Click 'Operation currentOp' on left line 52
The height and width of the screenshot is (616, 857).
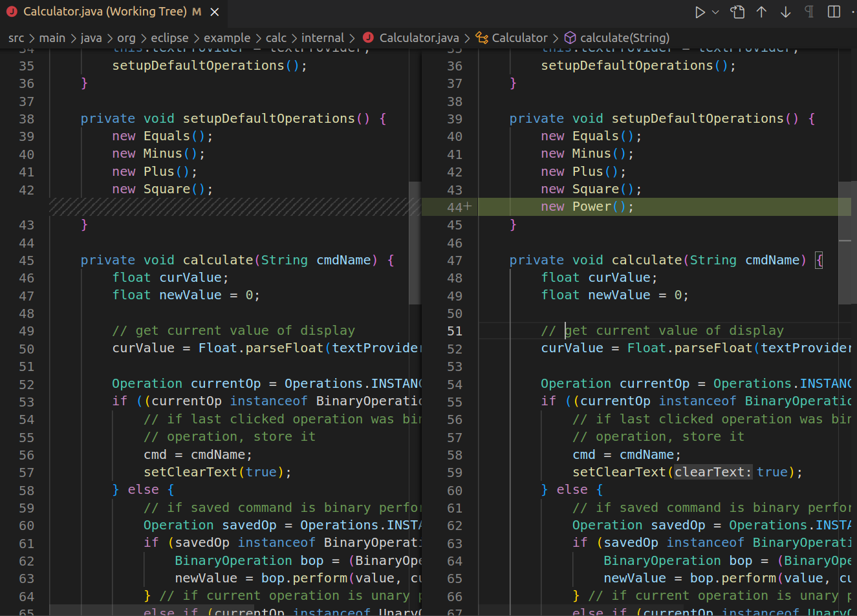click(x=186, y=383)
